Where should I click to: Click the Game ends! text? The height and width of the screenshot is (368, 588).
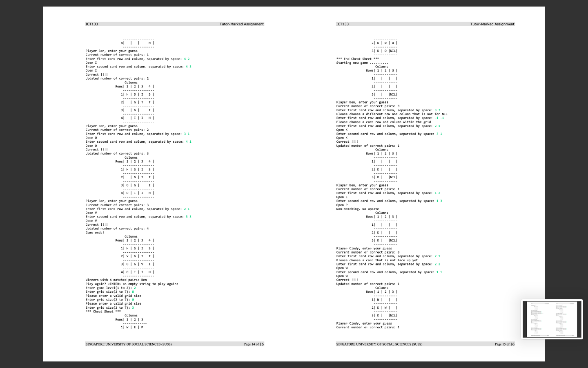(94, 232)
